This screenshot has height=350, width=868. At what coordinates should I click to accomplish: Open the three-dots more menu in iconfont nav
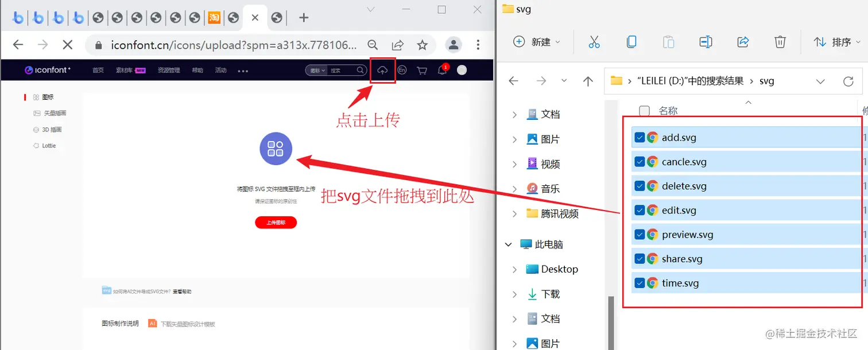[x=243, y=71]
